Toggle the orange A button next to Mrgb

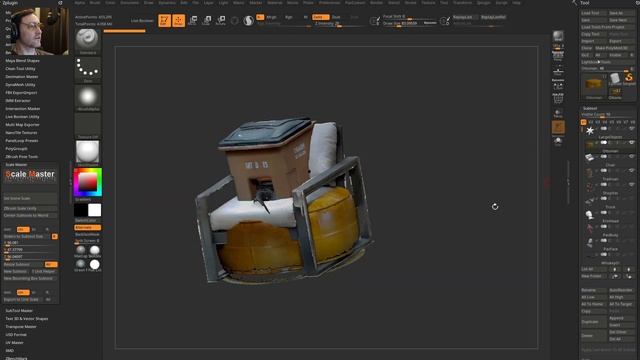(260, 17)
